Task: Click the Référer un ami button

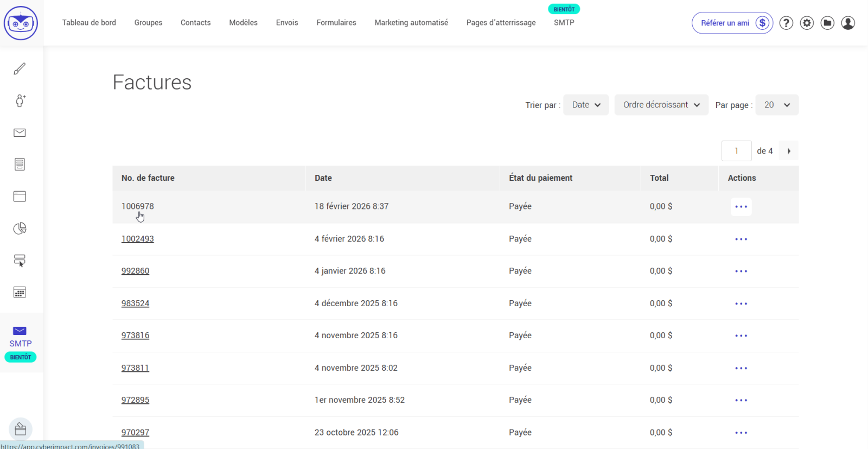Action: 732,23
